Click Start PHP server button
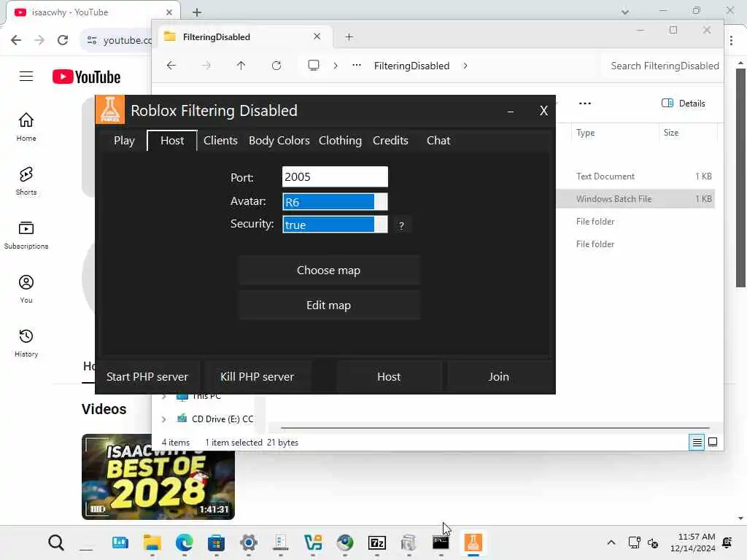747x560 pixels. (x=147, y=377)
